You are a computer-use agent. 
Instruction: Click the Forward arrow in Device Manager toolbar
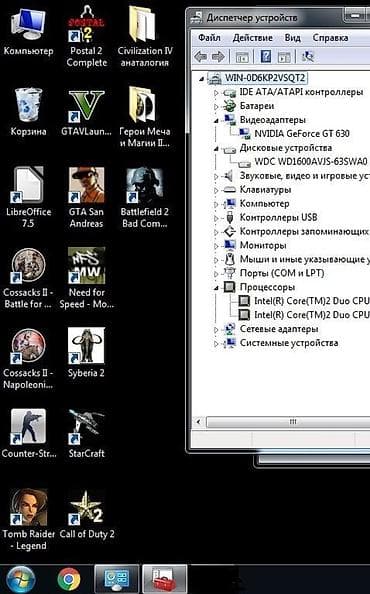[x=218, y=57]
